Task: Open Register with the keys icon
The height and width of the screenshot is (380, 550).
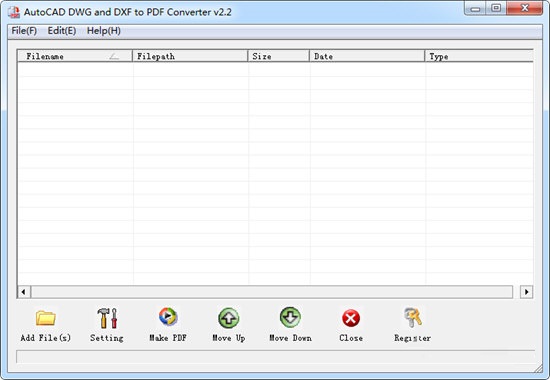Action: click(x=412, y=317)
